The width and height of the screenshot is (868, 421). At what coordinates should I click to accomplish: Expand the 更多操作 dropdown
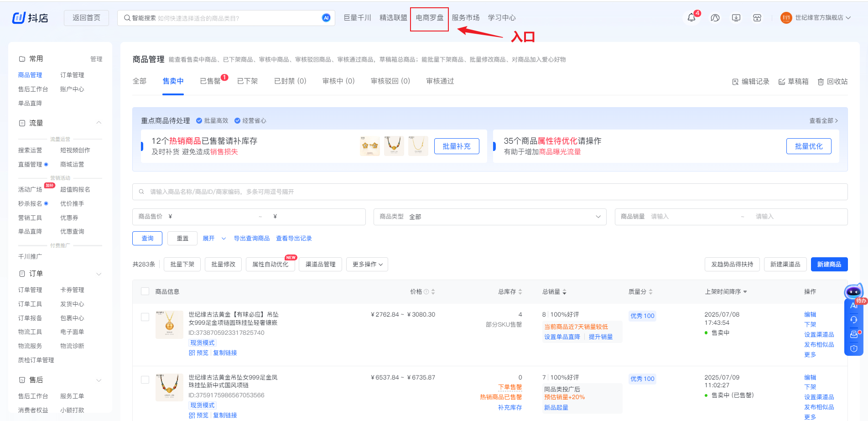click(x=367, y=265)
